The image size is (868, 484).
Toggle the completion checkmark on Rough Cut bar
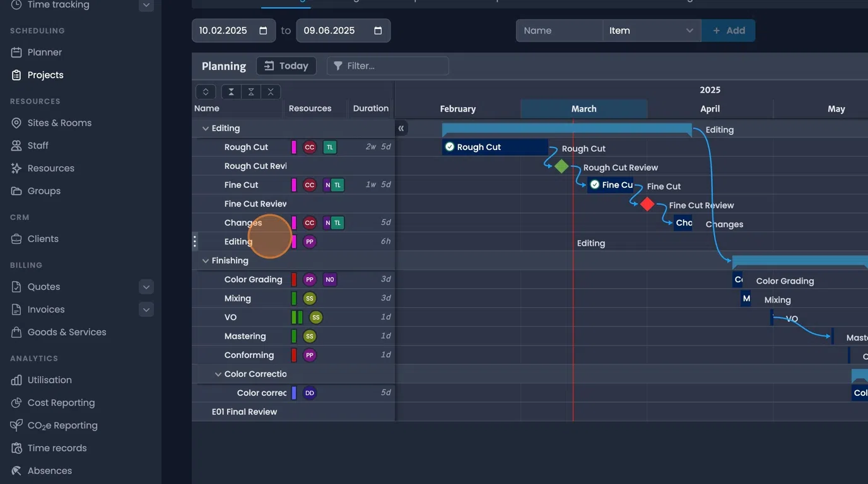[x=450, y=147]
